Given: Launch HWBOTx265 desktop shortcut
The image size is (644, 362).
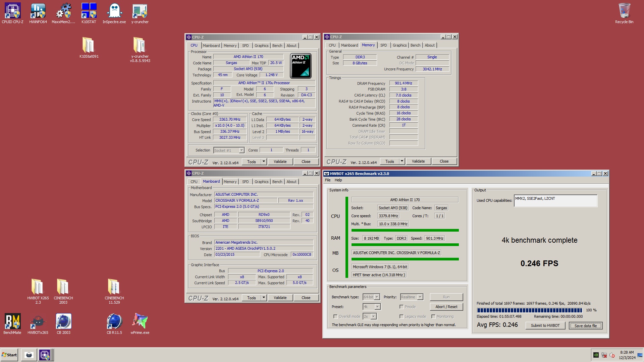Looking at the screenshot, I should [38, 324].
